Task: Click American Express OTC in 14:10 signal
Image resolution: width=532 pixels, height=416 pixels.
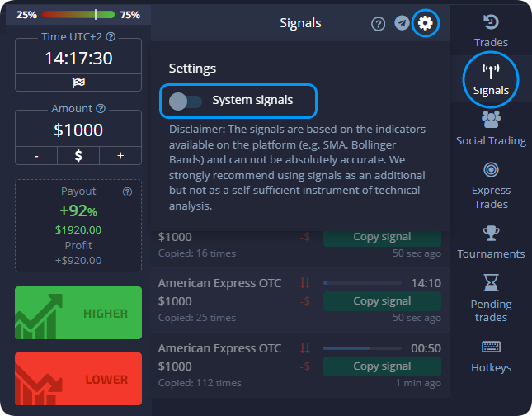Action: click(219, 283)
